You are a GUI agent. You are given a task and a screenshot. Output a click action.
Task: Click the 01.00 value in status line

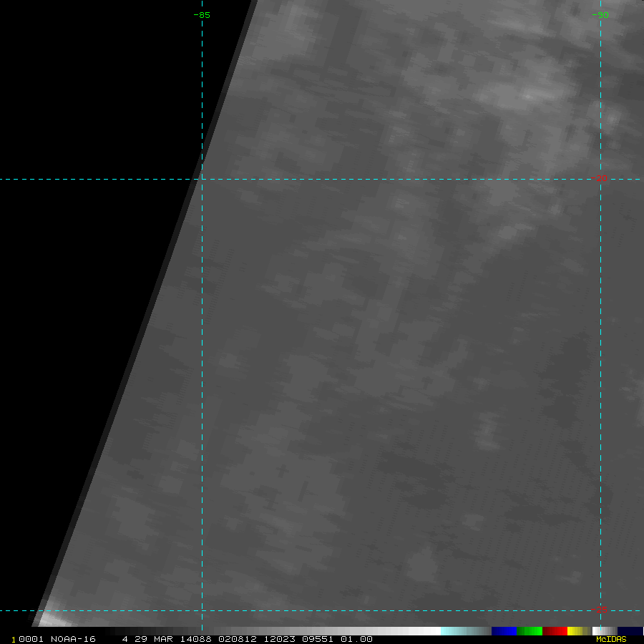click(356, 639)
